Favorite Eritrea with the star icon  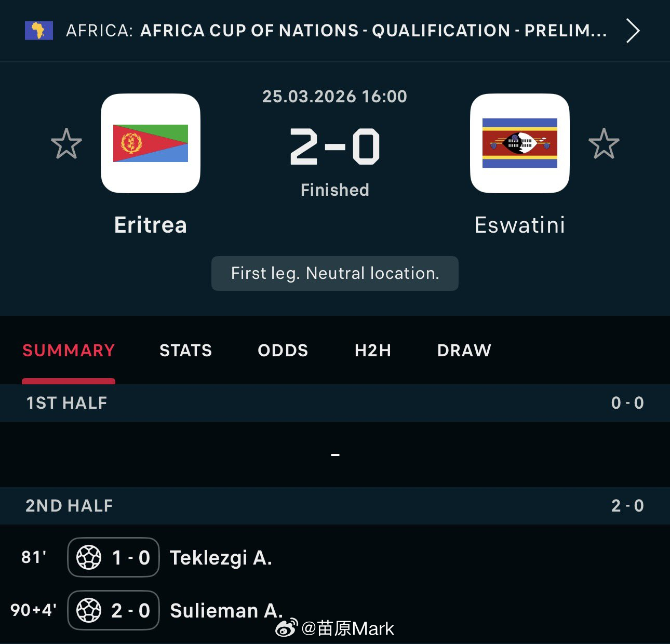click(66, 143)
